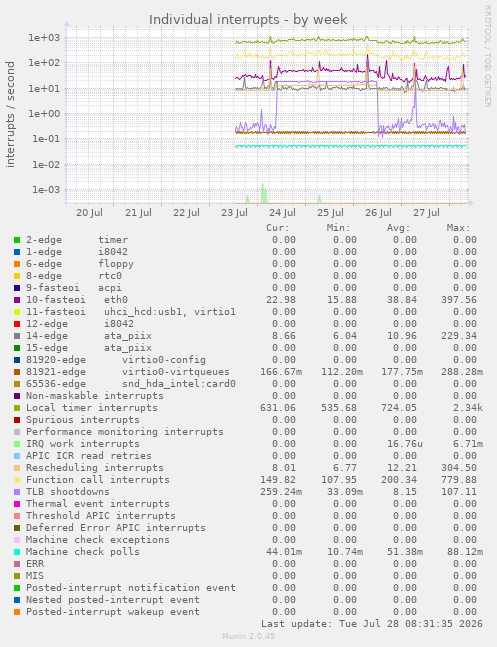Viewport: 497px width, 647px height.
Task: Click Rescheduling interrupts max value 304.50
Action: (459, 468)
